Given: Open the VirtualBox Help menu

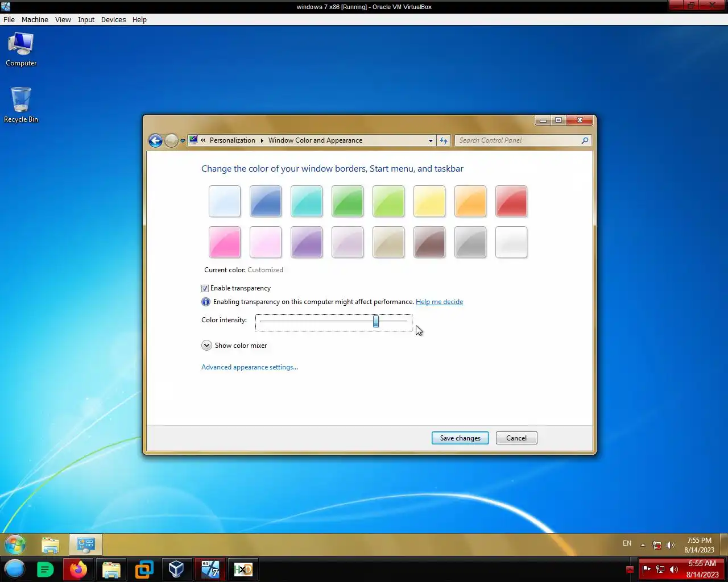Looking at the screenshot, I should (x=139, y=19).
